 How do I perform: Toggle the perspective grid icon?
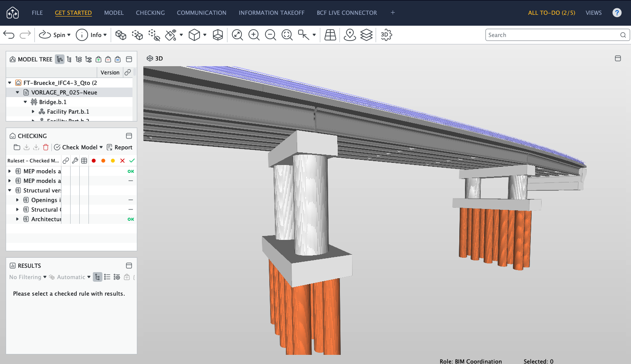[330, 35]
